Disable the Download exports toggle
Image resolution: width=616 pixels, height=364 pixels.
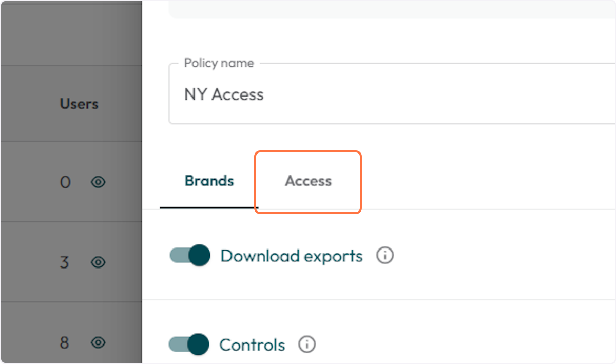(189, 255)
